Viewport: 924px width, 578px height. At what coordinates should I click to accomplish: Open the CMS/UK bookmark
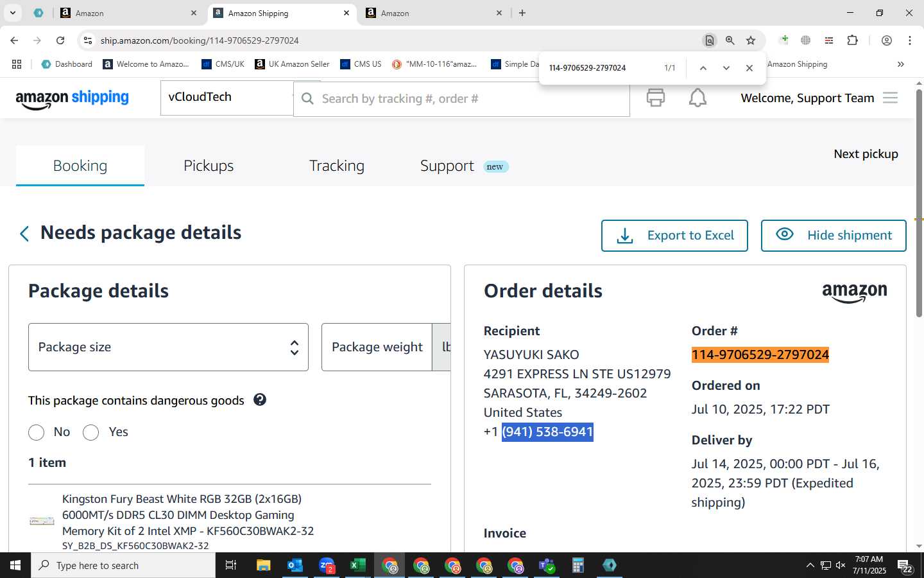coord(223,64)
